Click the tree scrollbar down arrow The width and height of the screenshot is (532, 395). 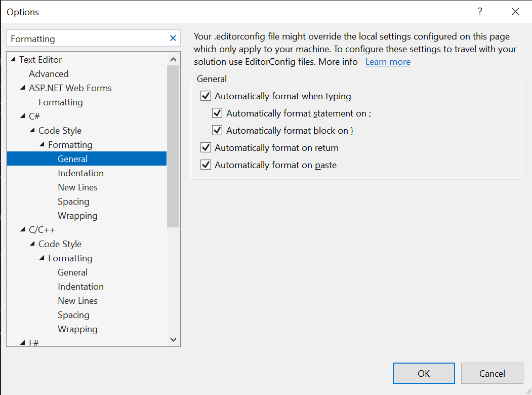point(174,339)
